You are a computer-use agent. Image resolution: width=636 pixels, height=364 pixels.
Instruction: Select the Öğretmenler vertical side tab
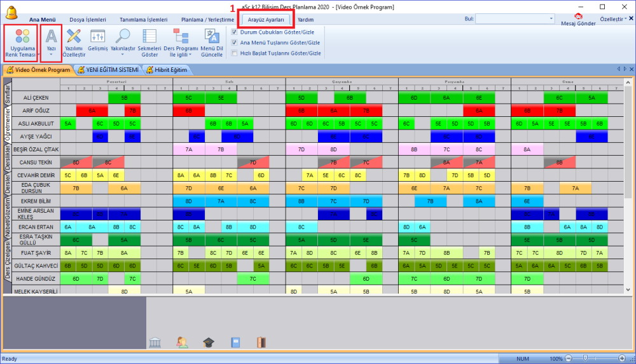7,125
